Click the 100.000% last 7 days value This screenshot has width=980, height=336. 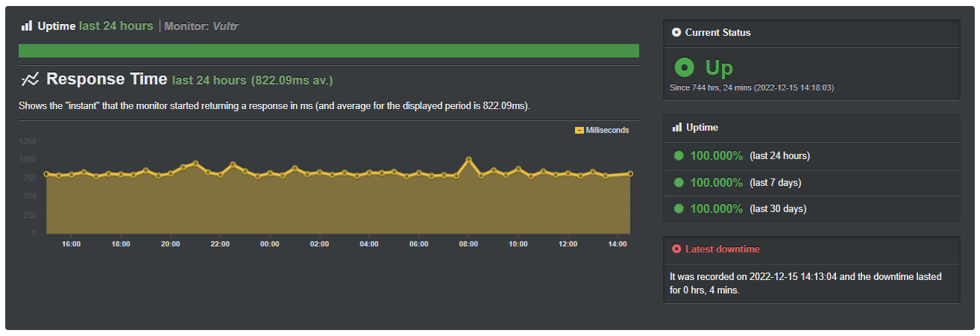tap(716, 183)
